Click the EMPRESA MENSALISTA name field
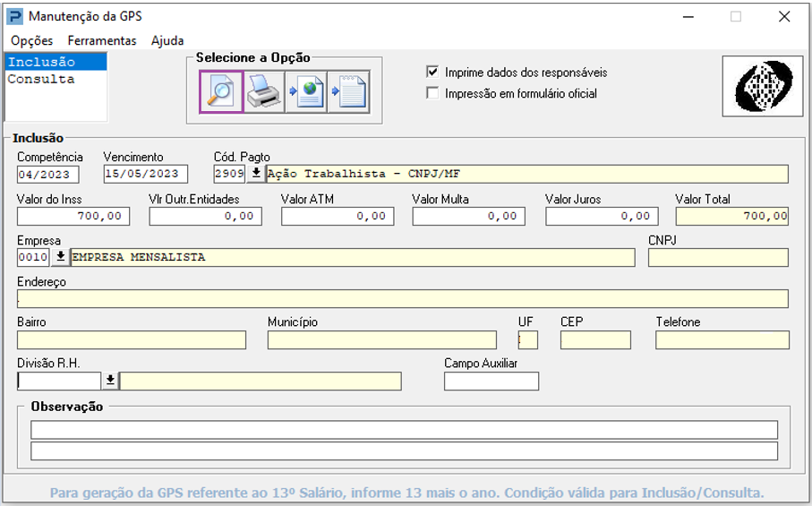This screenshot has width=812, height=506. pos(353,257)
